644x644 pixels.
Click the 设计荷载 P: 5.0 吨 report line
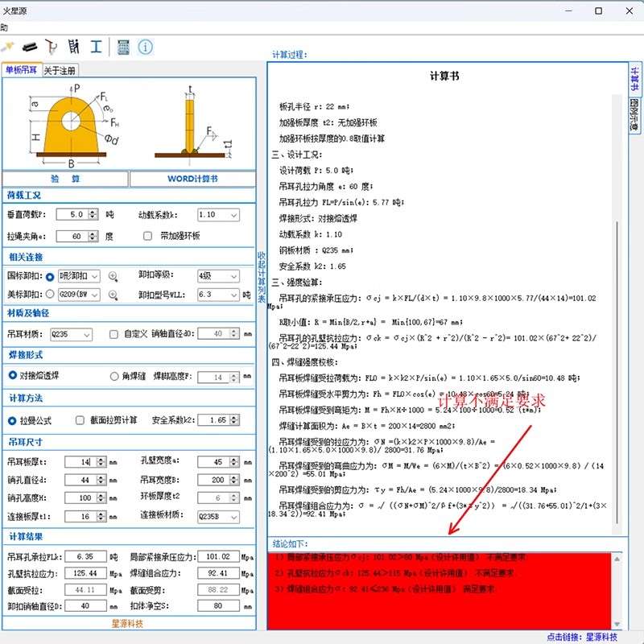(316, 171)
